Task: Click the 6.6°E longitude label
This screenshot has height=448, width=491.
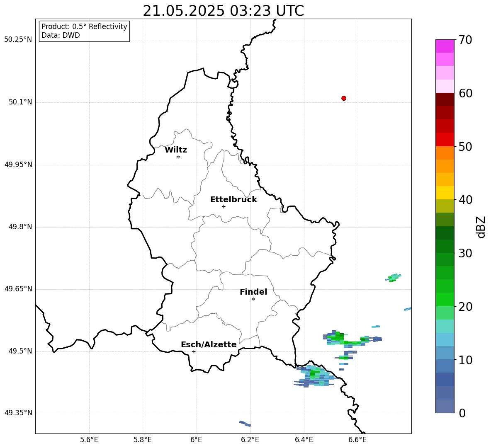Action: [x=357, y=440]
